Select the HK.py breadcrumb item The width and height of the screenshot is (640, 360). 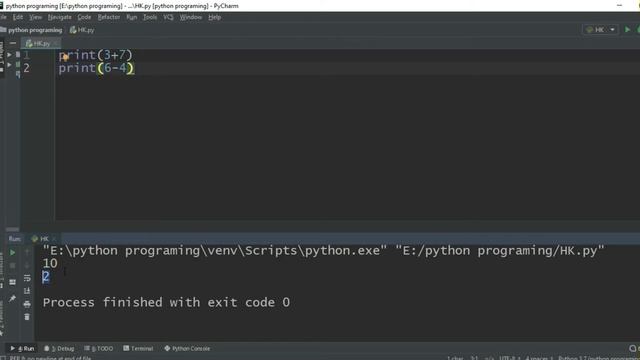point(82,30)
